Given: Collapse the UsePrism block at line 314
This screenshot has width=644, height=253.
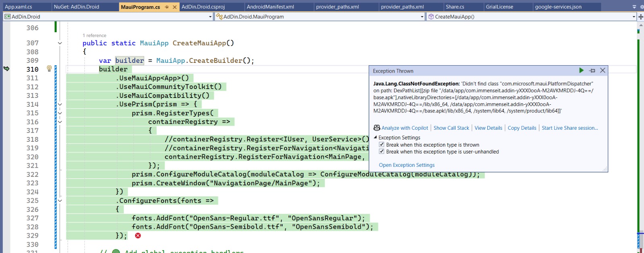Looking at the screenshot, I should [x=60, y=104].
